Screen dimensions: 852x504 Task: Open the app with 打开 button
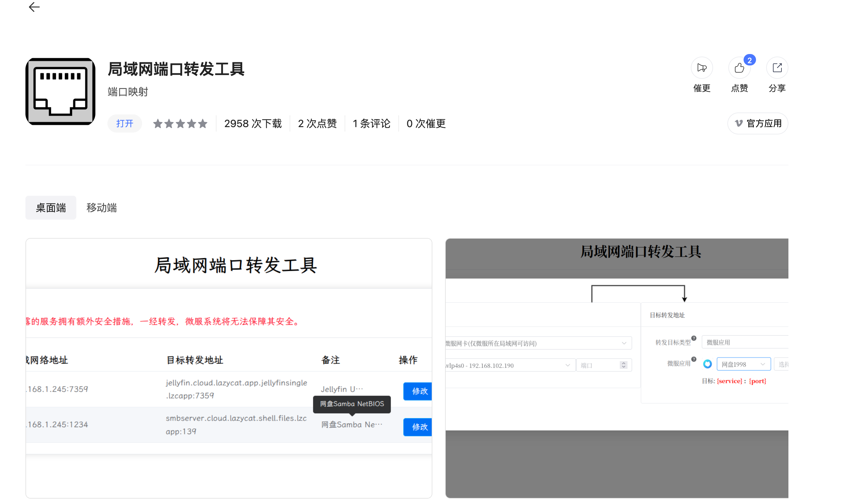tap(125, 124)
